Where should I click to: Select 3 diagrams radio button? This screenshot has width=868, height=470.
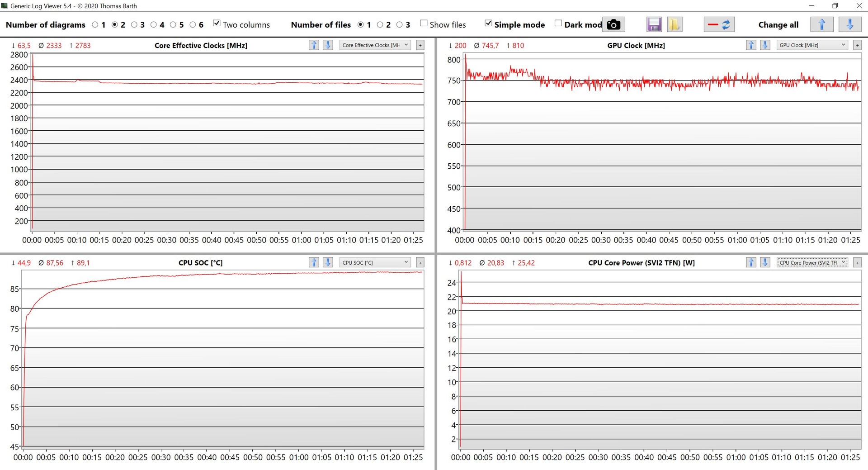point(134,25)
